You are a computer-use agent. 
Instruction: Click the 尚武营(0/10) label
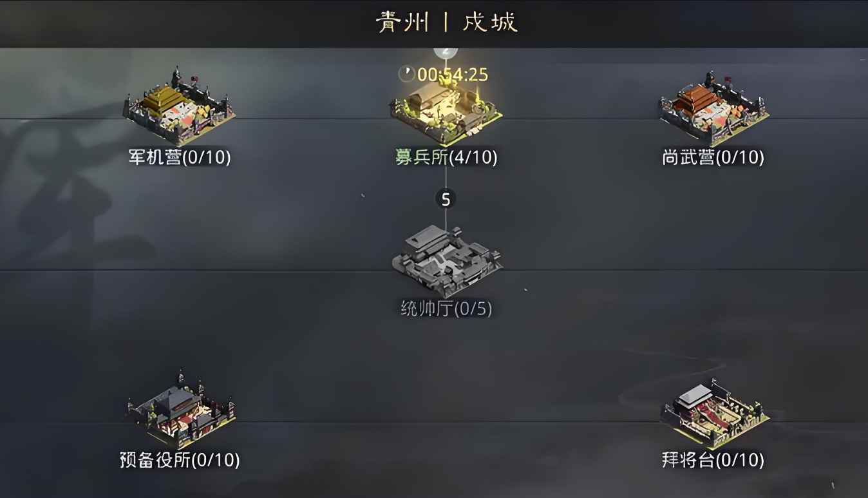pyautogui.click(x=713, y=157)
